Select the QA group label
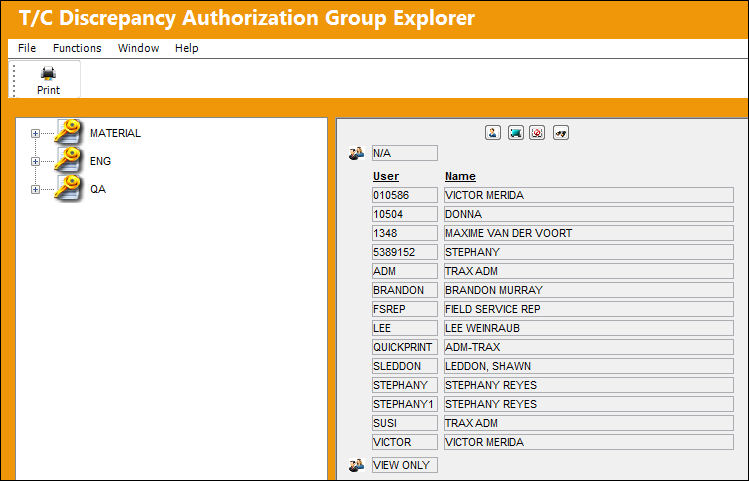The image size is (749, 481). pos(98,189)
